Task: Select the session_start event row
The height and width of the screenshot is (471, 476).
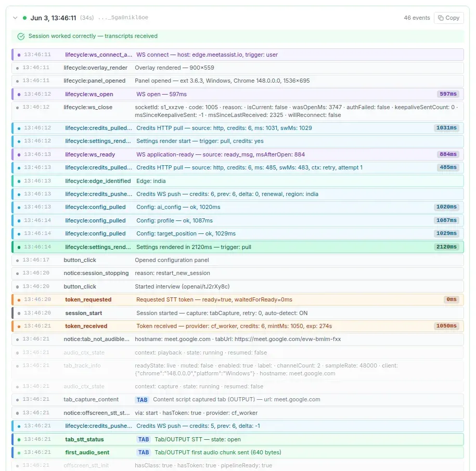Action: click(x=238, y=313)
